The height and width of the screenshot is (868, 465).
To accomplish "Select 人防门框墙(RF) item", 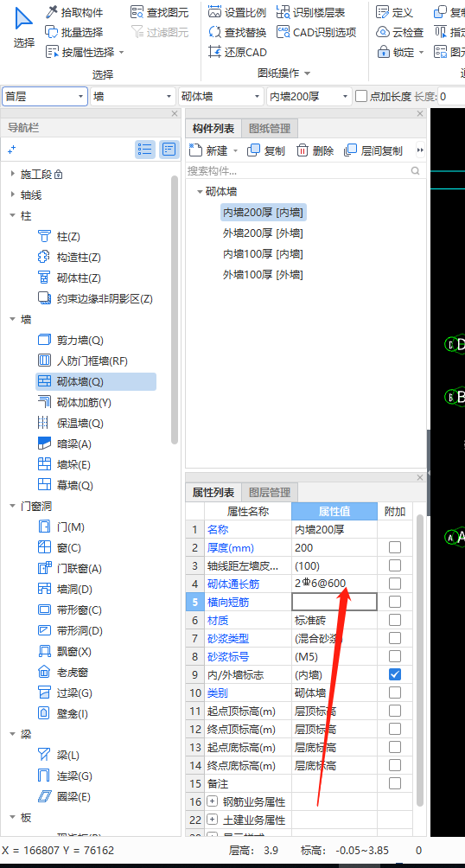I will coord(82,361).
